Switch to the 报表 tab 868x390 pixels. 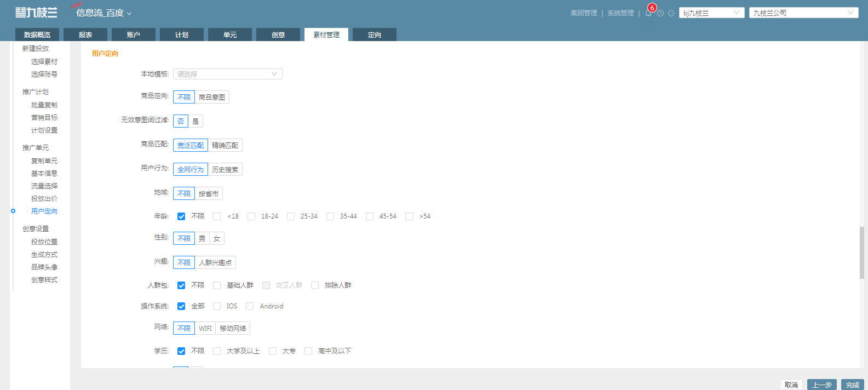(x=85, y=35)
